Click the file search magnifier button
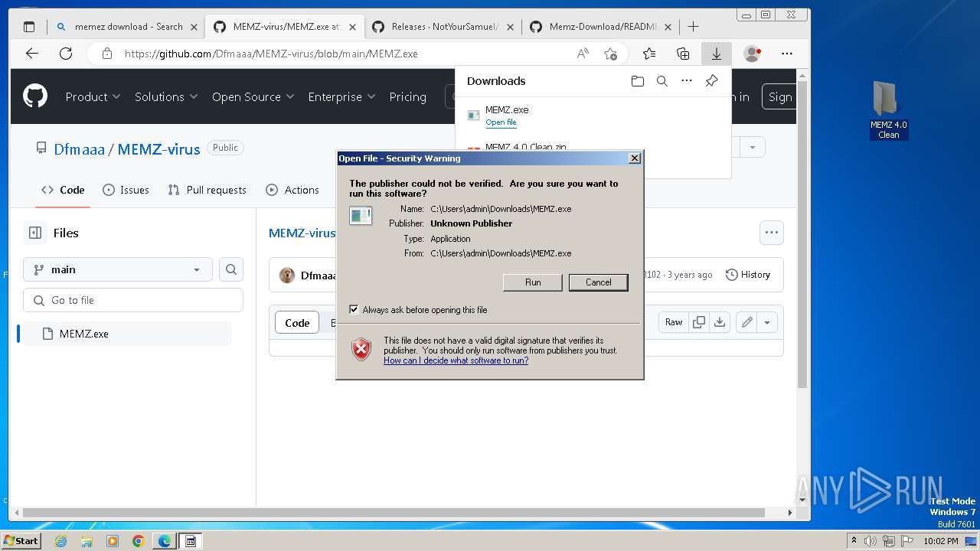The width and height of the screenshot is (980, 551). point(231,269)
